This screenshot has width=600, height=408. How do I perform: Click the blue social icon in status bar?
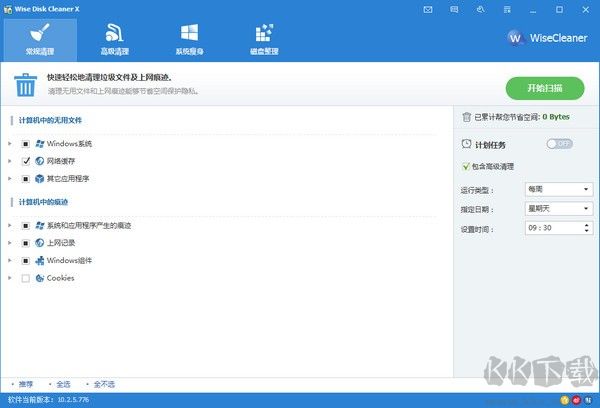591,400
